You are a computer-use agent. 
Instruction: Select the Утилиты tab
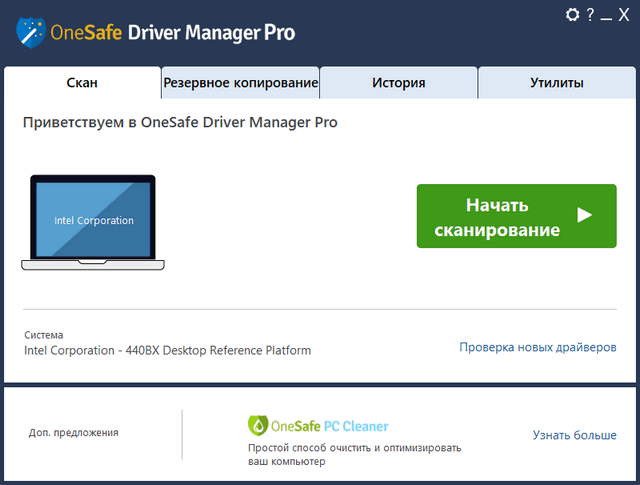pyautogui.click(x=556, y=83)
